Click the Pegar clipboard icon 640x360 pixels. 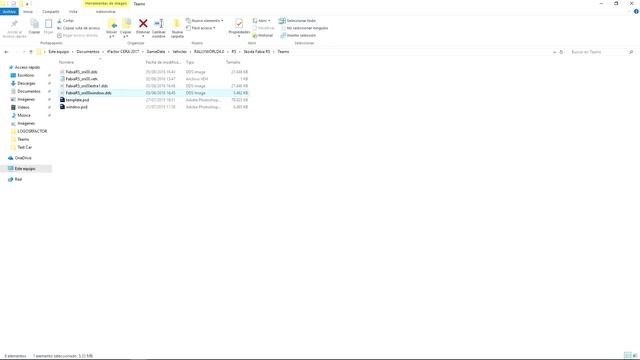tap(48, 24)
